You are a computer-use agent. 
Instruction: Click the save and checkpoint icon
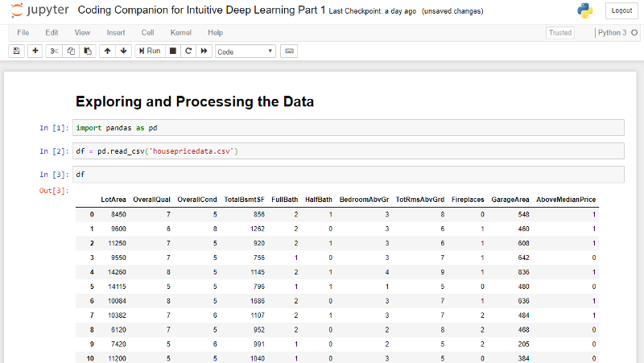tap(16, 51)
